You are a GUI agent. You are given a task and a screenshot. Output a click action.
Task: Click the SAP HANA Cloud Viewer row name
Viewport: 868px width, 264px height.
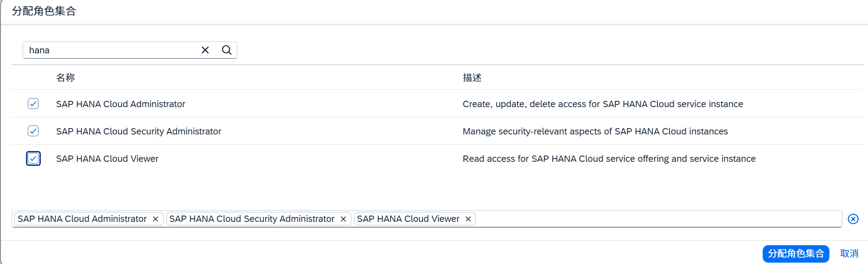coord(107,159)
